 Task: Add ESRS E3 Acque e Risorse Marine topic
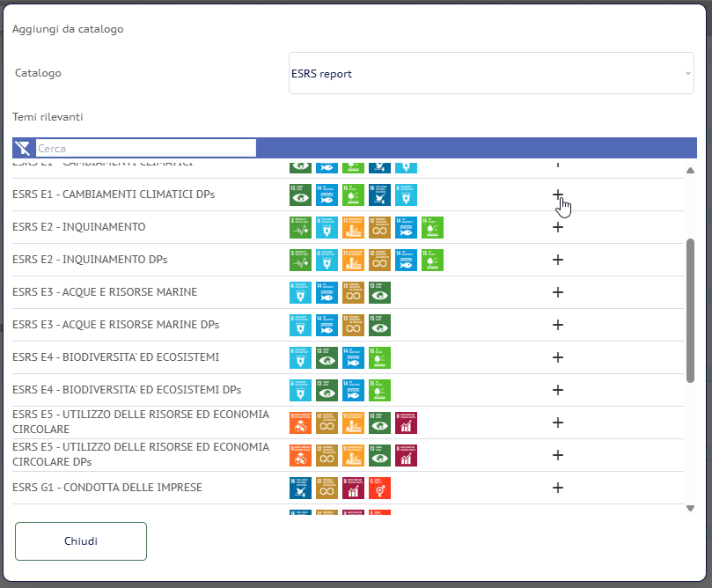(557, 292)
